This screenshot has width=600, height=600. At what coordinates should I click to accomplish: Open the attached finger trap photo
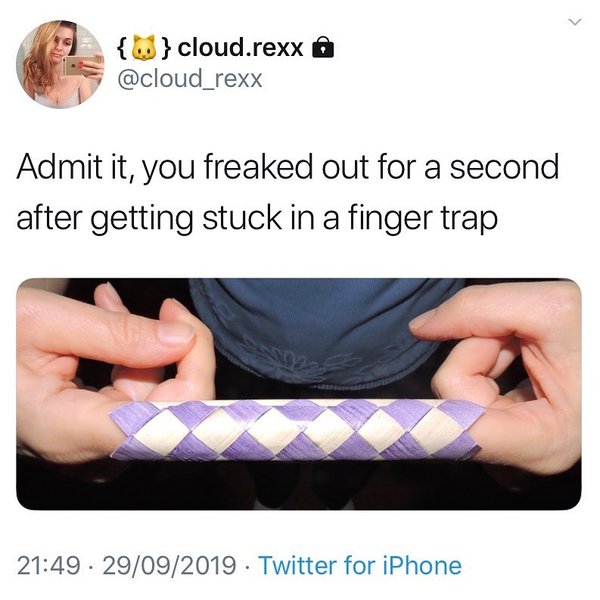299,394
